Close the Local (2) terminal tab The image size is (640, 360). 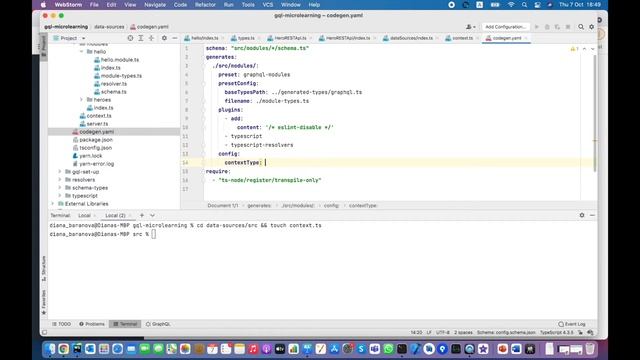130,216
